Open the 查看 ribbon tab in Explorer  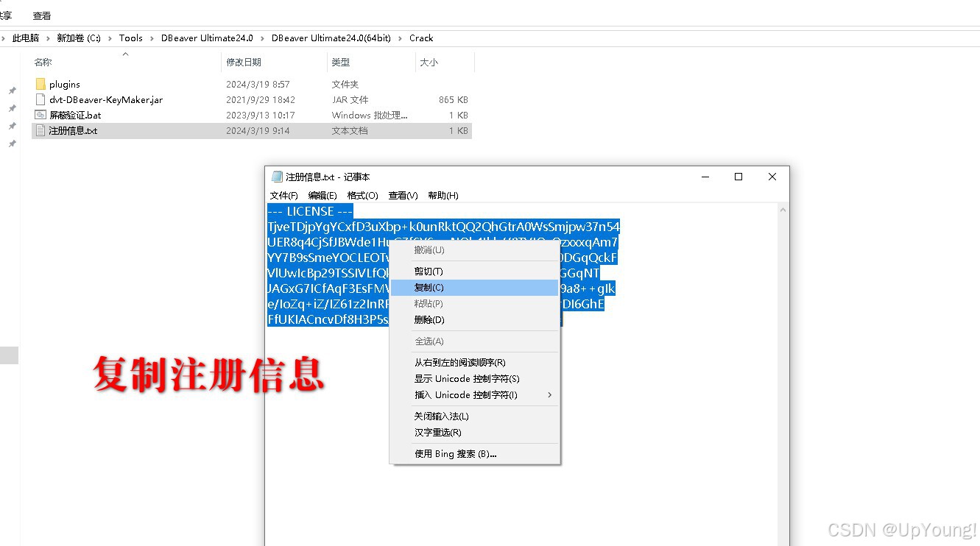[42, 15]
